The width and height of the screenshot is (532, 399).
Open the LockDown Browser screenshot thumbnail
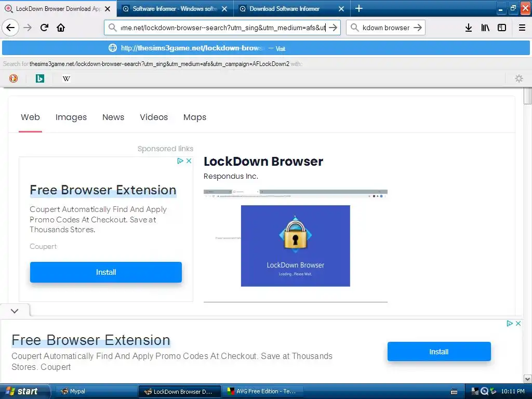296,238
